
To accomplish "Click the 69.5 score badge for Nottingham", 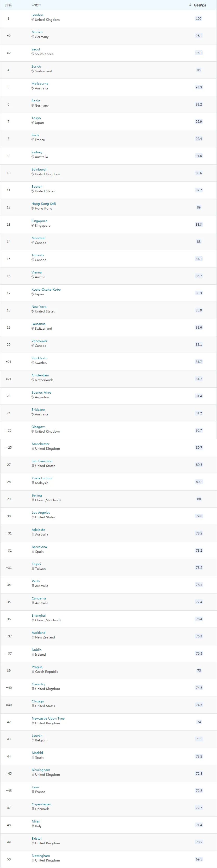I will (199, 859).
